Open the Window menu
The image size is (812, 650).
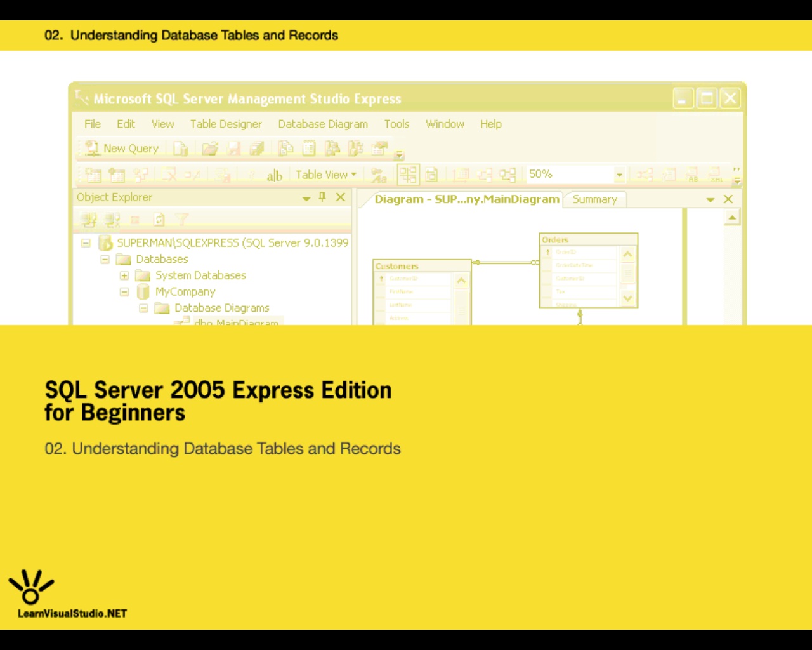point(445,124)
